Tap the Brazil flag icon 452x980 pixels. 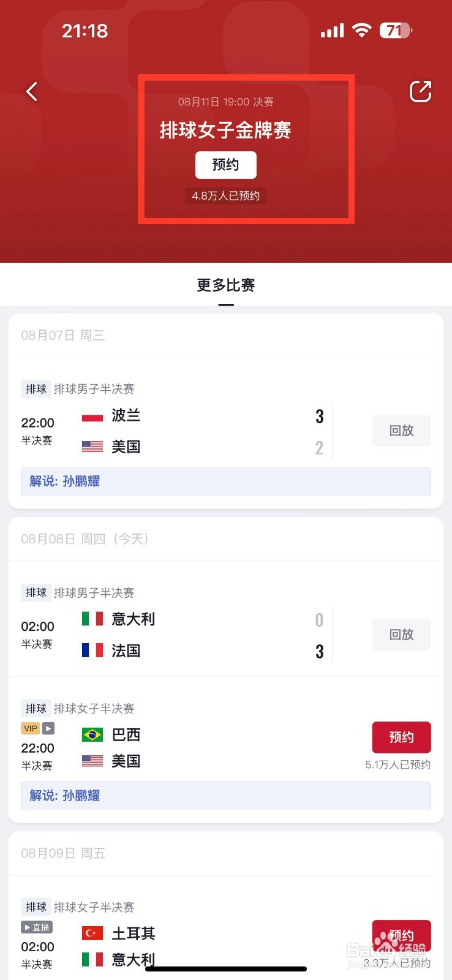point(92,734)
